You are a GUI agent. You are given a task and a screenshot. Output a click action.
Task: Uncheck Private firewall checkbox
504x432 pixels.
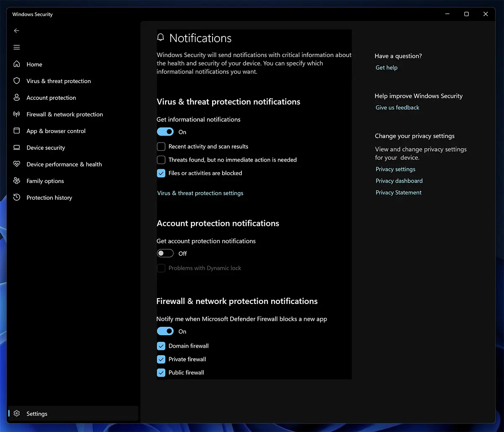tap(161, 359)
